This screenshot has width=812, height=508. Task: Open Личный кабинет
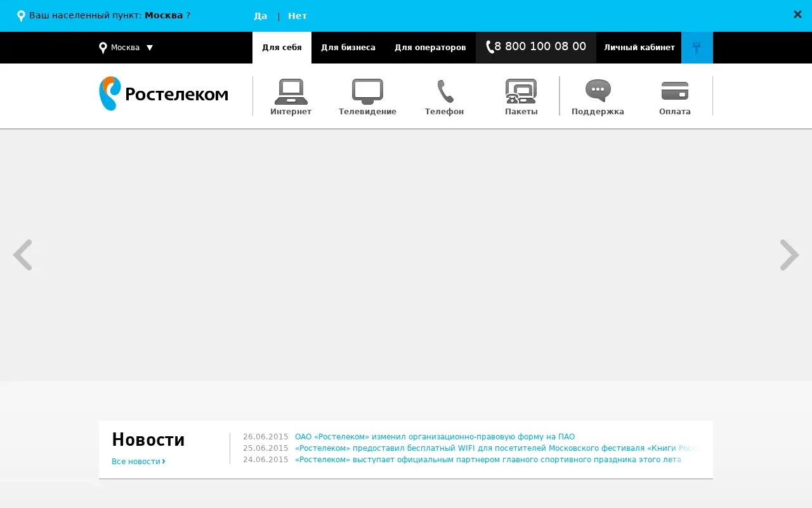pyautogui.click(x=639, y=48)
